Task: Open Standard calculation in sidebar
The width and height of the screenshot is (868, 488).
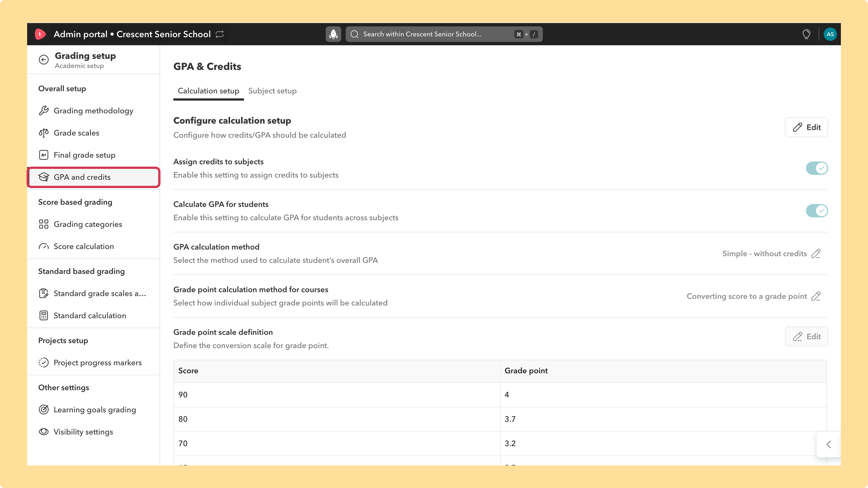Action: [x=93, y=316]
